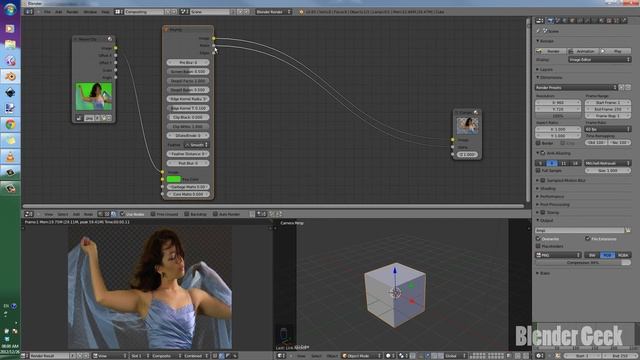
Task: Open the output folder browse icon
Action: coord(628,230)
